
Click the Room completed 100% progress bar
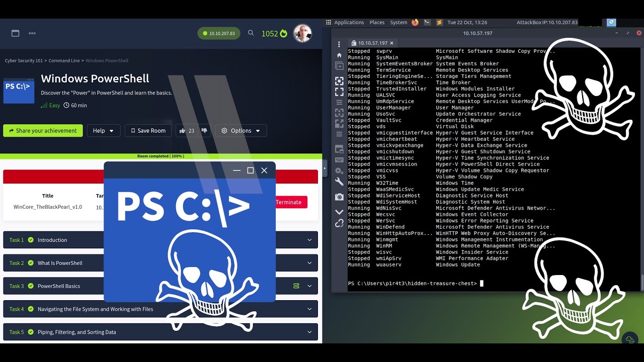click(161, 156)
